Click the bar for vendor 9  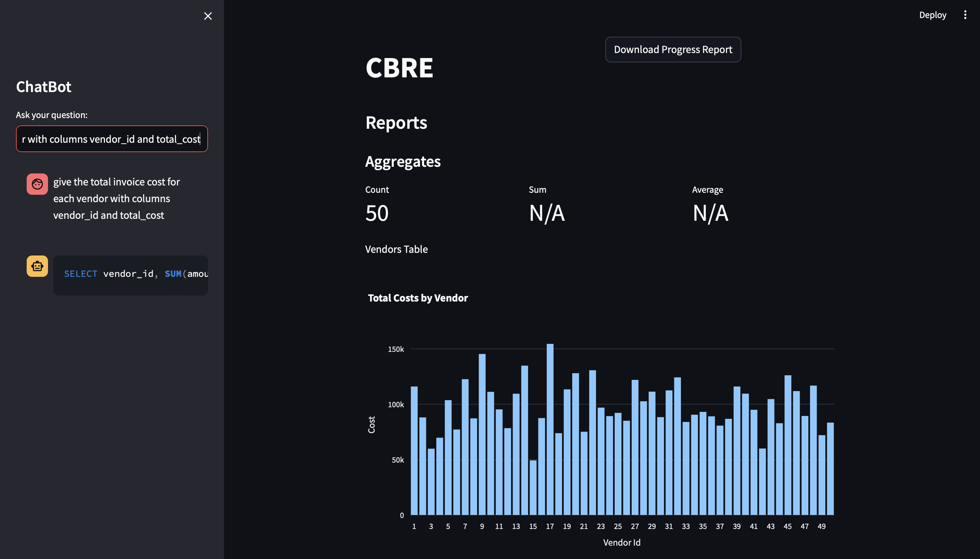pyautogui.click(x=482, y=434)
